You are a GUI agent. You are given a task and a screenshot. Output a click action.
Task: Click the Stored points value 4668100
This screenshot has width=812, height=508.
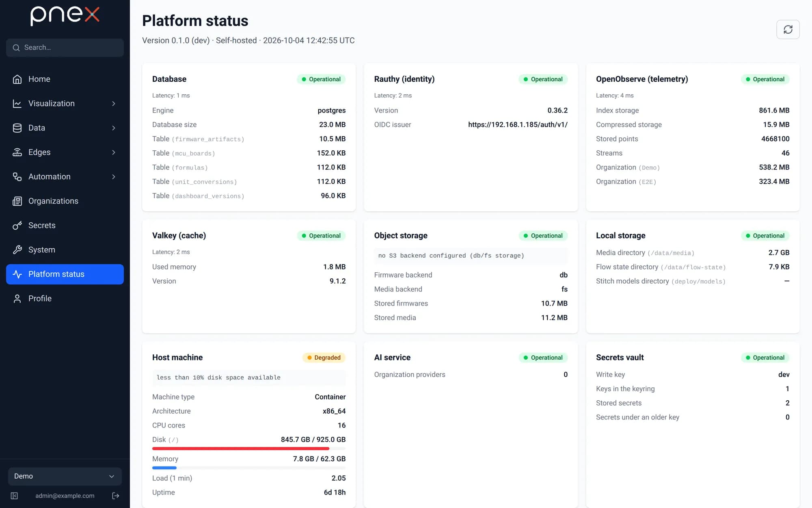point(775,139)
